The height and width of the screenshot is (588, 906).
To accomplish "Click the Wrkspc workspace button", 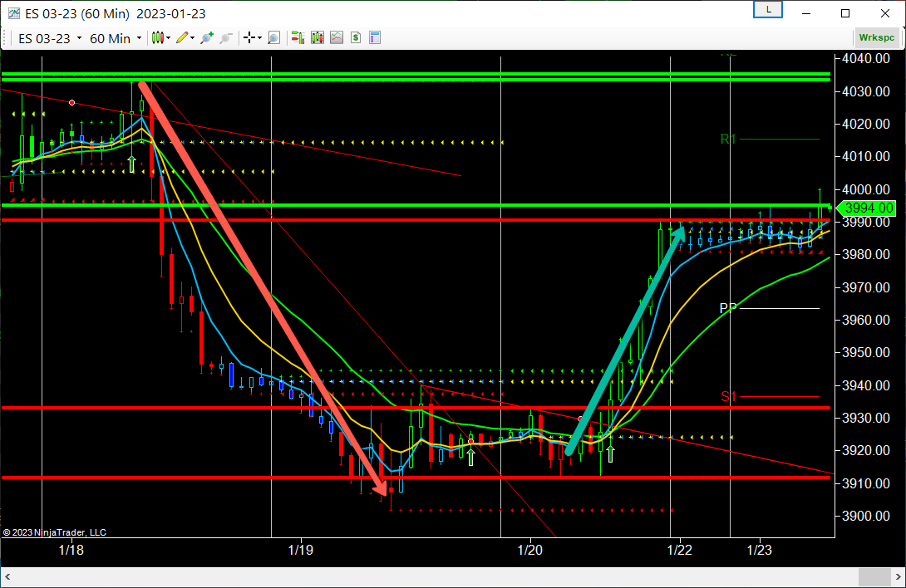I will pos(877,37).
